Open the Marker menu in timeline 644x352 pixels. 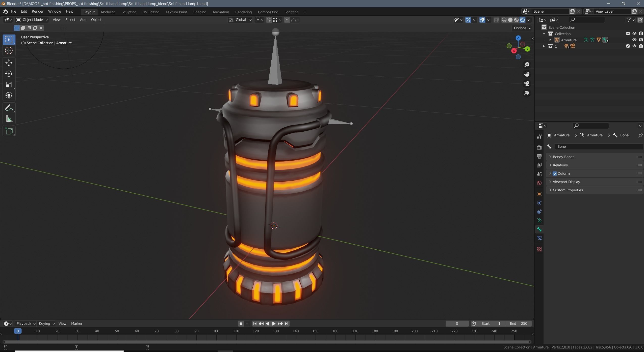pos(77,324)
